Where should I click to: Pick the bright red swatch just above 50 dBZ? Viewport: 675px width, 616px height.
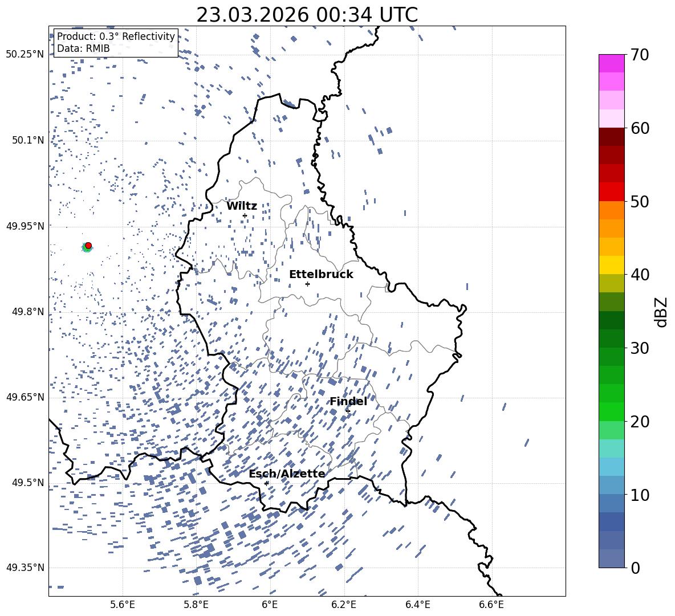(x=612, y=191)
